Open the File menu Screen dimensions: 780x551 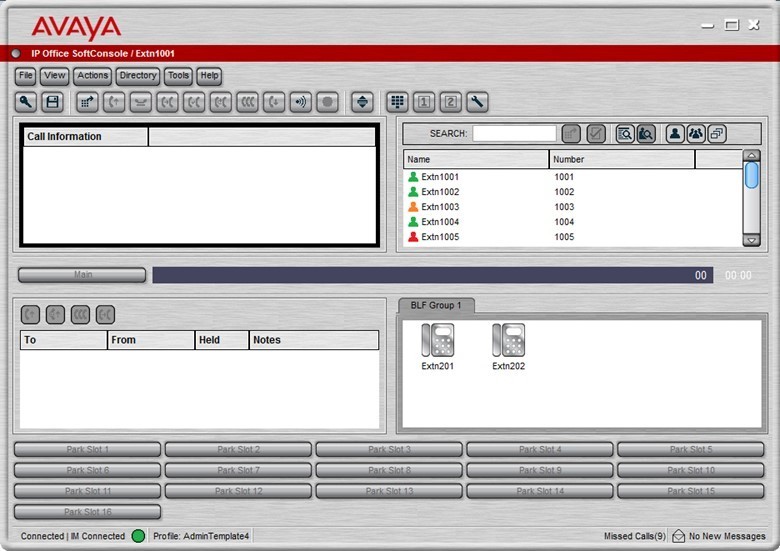click(25, 76)
